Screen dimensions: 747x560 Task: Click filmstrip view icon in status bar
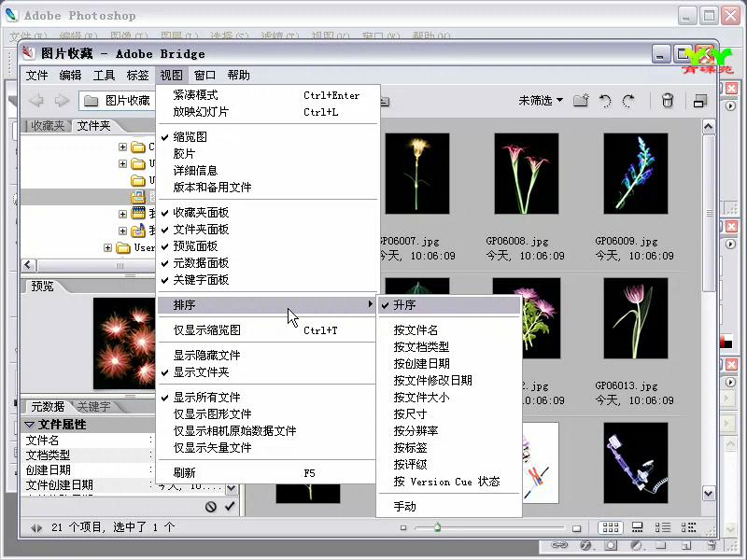tap(637, 527)
